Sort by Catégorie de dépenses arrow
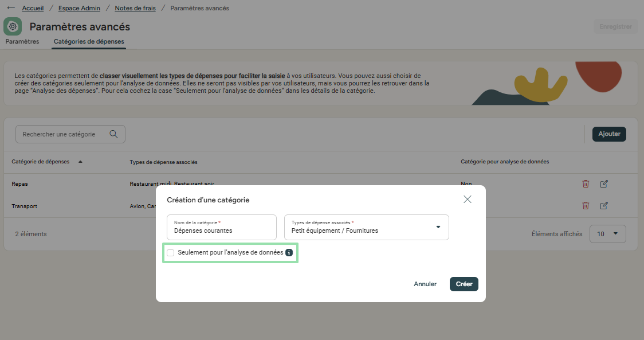 click(80, 162)
